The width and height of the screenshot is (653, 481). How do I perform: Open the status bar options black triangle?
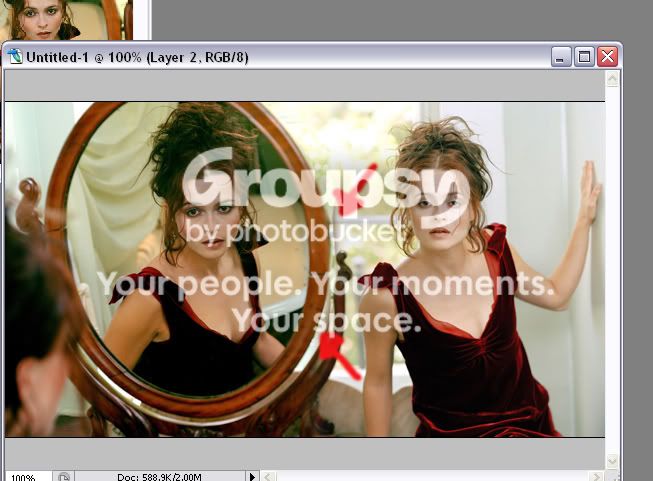252,476
